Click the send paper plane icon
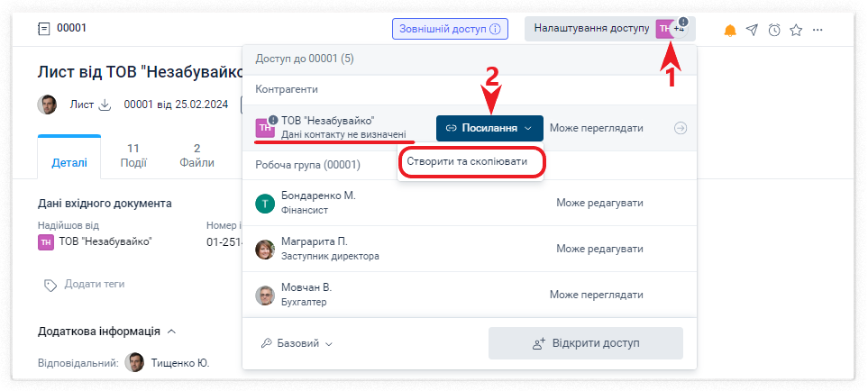The height and width of the screenshot is (391, 868). (753, 30)
